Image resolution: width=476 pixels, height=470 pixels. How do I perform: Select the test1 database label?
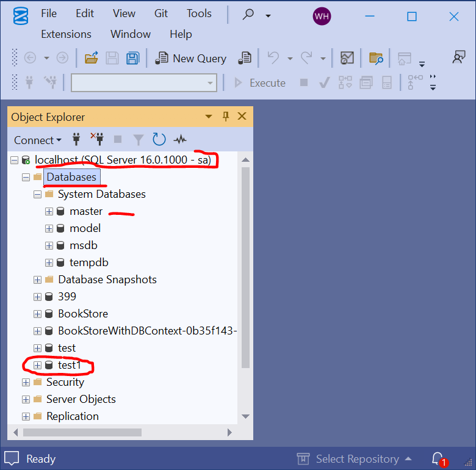[70, 365]
